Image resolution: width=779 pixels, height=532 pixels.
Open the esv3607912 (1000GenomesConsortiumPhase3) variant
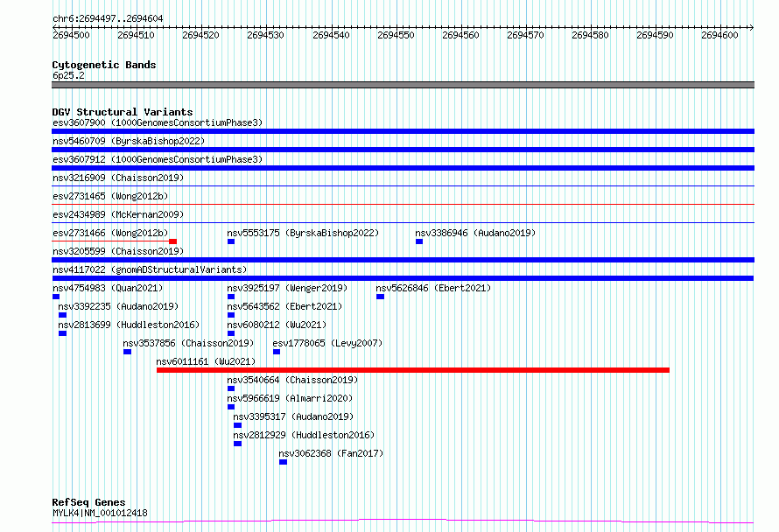tap(158, 159)
